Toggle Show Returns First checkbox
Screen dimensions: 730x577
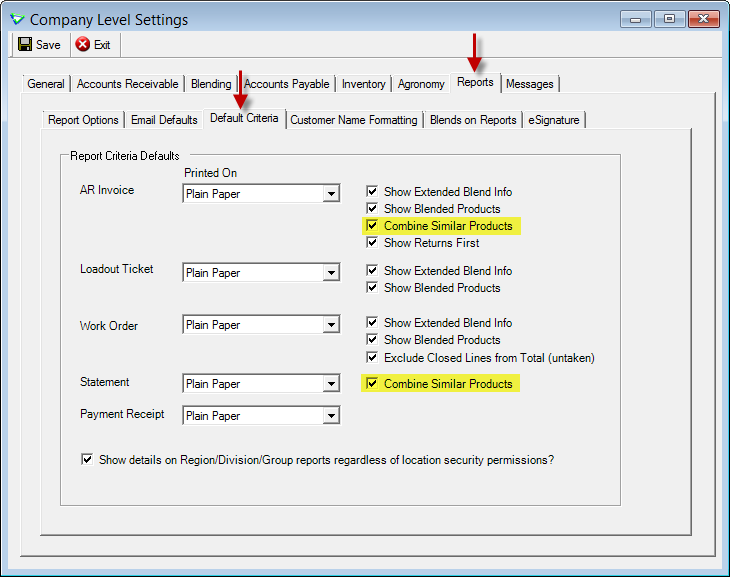(372, 242)
